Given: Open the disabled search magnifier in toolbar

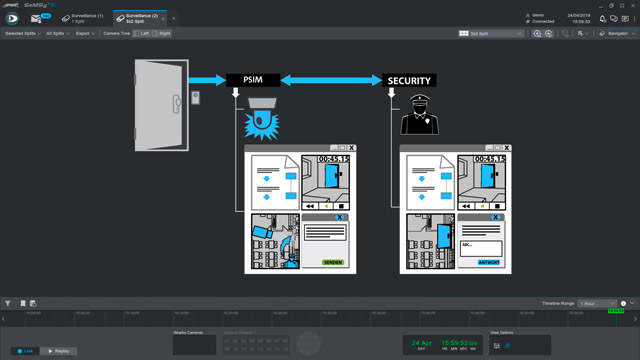Looking at the screenshot, I should [x=565, y=33].
